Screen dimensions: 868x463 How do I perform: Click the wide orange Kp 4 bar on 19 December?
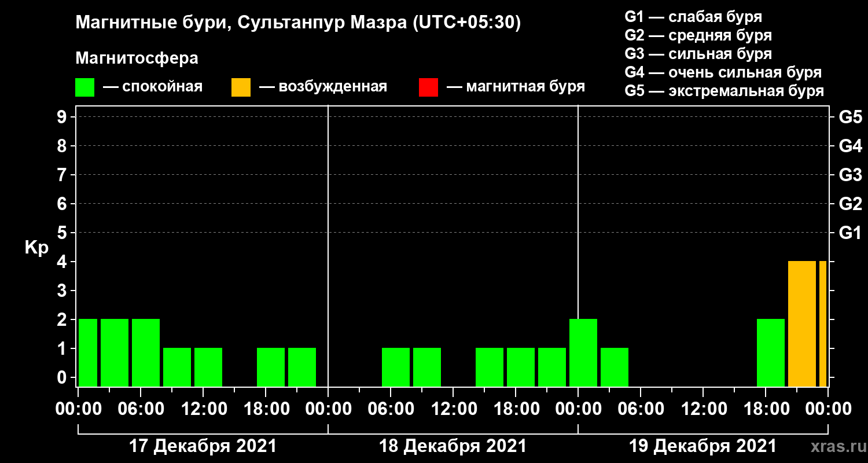pos(802,324)
